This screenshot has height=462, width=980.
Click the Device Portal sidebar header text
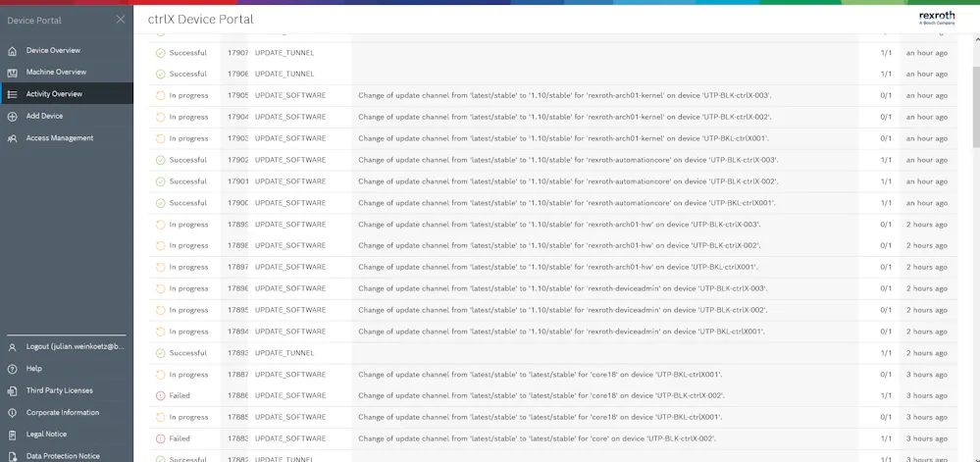click(x=34, y=20)
